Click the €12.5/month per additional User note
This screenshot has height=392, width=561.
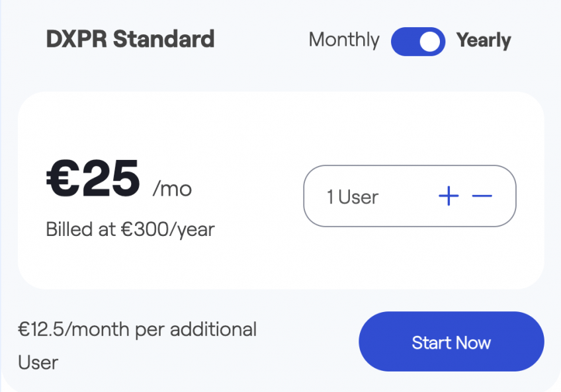[x=138, y=346]
